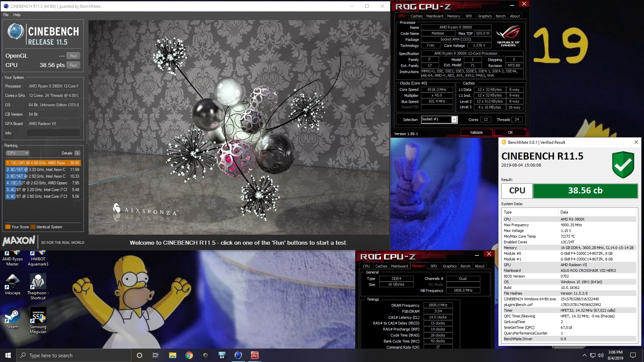Open the Steam desktop icon

12,319
